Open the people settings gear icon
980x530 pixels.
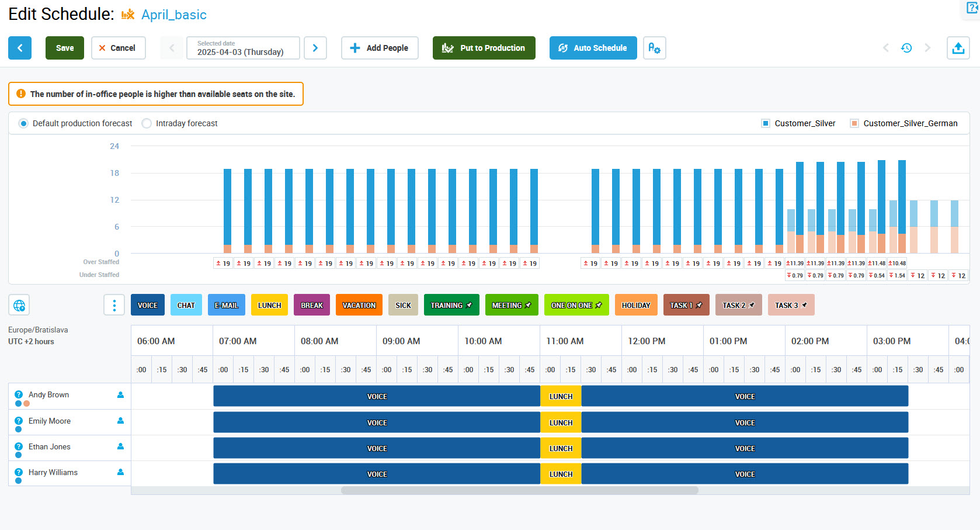tap(654, 48)
